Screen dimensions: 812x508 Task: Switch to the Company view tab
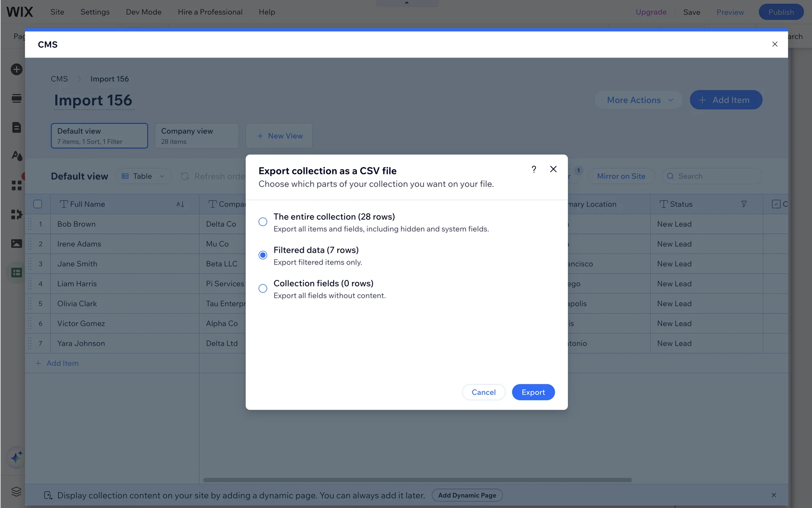click(x=197, y=136)
